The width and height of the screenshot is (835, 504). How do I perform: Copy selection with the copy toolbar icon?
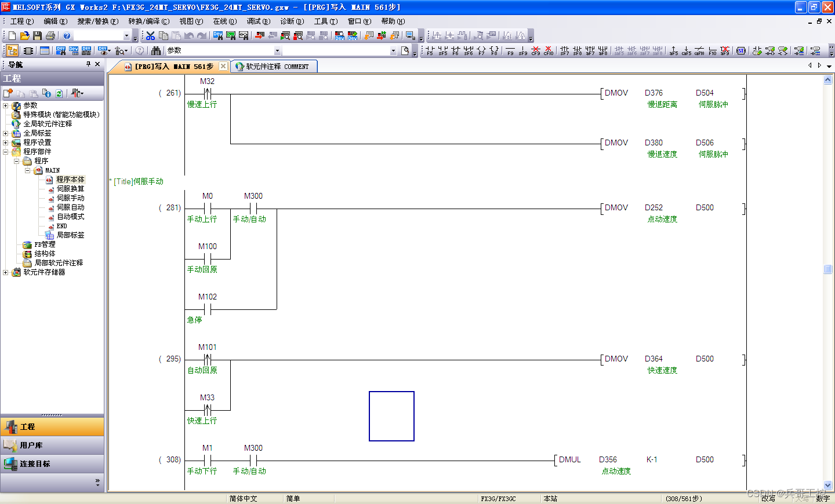[164, 36]
